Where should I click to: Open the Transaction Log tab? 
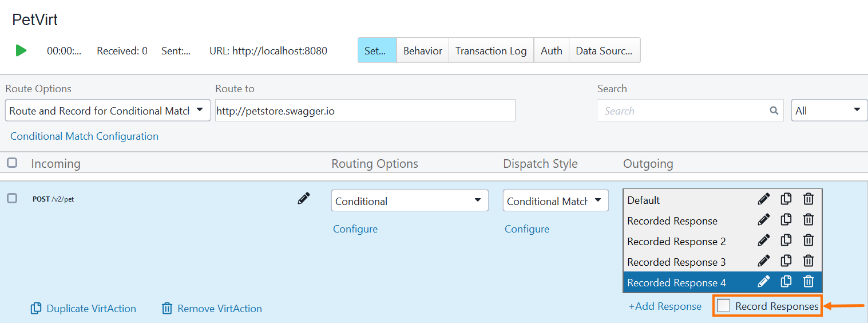click(x=491, y=50)
